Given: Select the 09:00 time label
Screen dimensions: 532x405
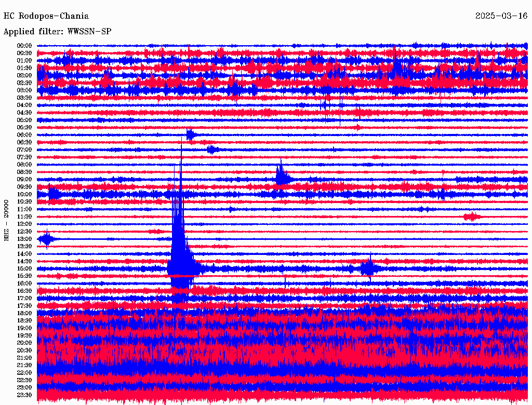Looking at the screenshot, I should (24, 180).
